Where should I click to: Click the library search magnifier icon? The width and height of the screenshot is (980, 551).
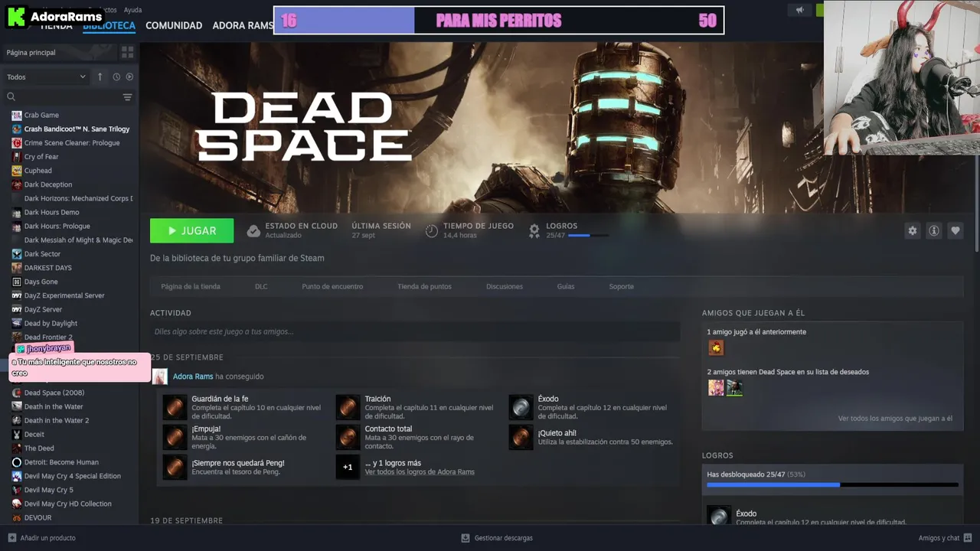pos(11,97)
